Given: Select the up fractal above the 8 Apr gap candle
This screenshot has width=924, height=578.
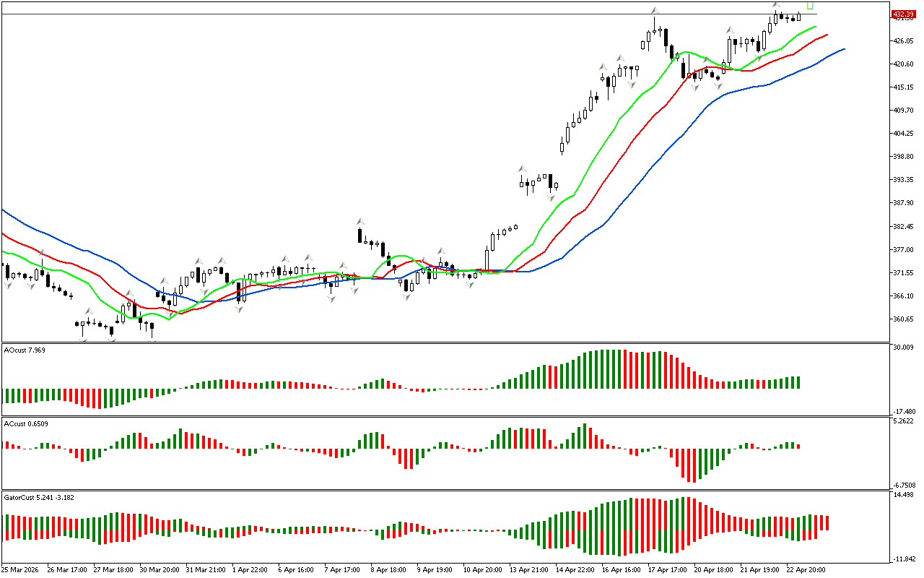Looking at the screenshot, I should tap(359, 221).
